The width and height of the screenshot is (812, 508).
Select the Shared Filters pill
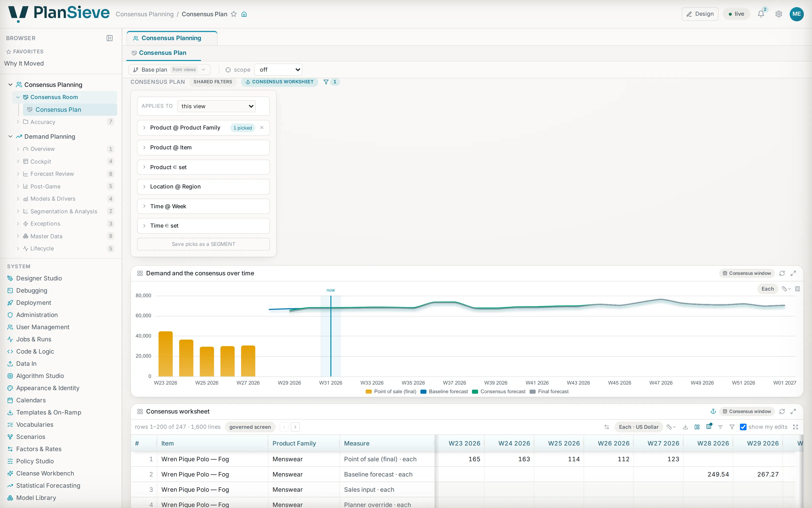pos(213,82)
